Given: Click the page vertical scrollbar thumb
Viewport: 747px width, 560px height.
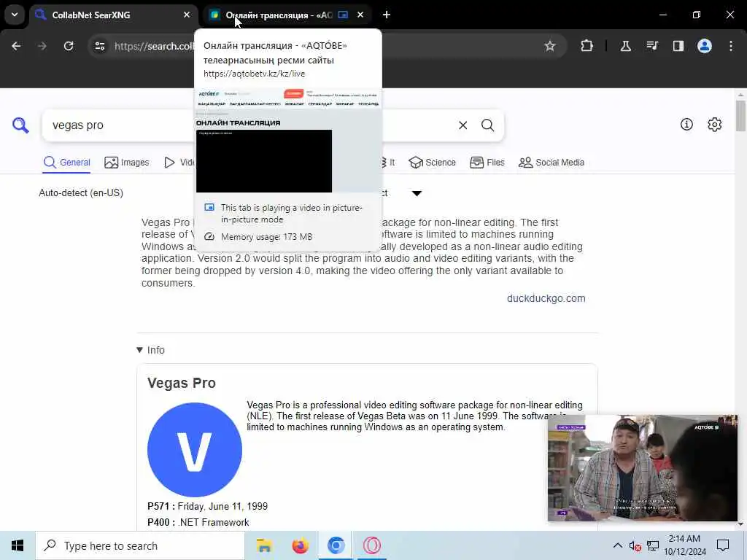Looking at the screenshot, I should point(740,116).
